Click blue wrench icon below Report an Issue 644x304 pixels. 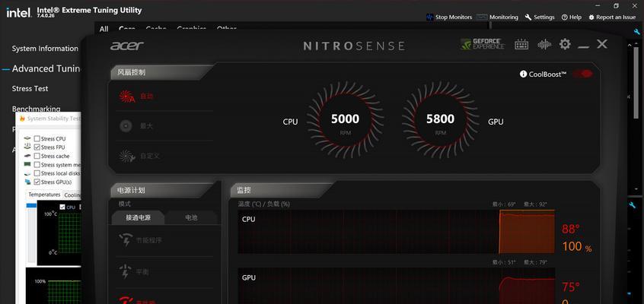tap(637, 32)
